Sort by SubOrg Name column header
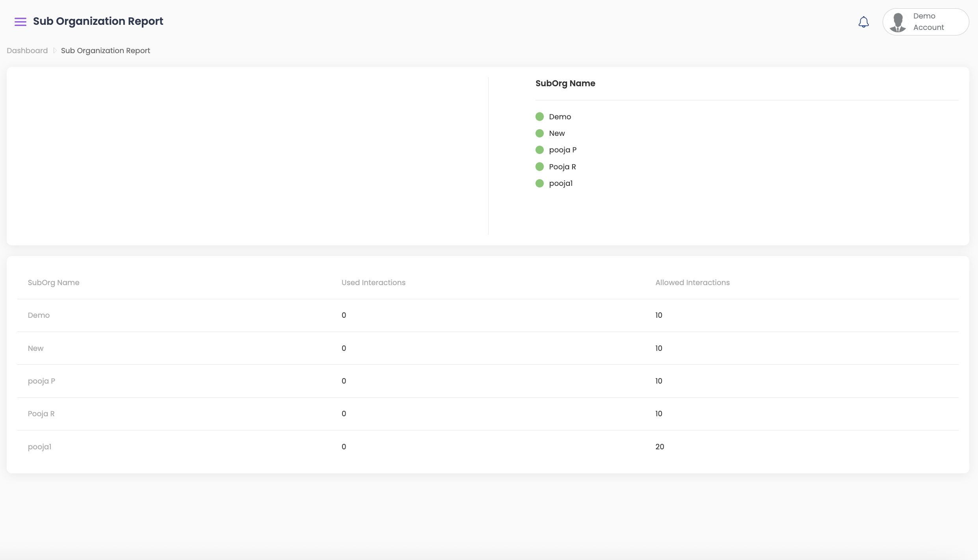The image size is (978, 560). tap(54, 282)
